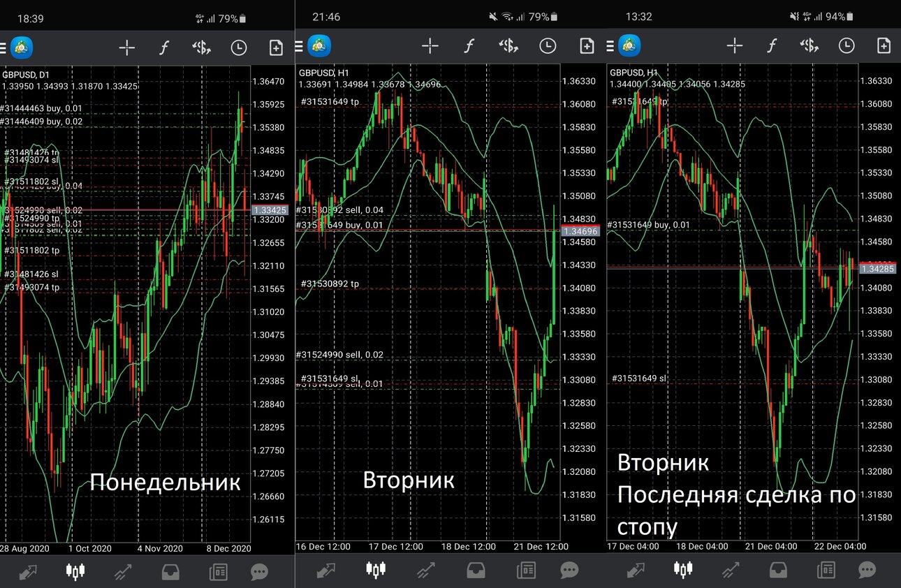The image size is (901, 588).
Task: Open Chat tab in the 18:39 screen
Action: [259, 573]
